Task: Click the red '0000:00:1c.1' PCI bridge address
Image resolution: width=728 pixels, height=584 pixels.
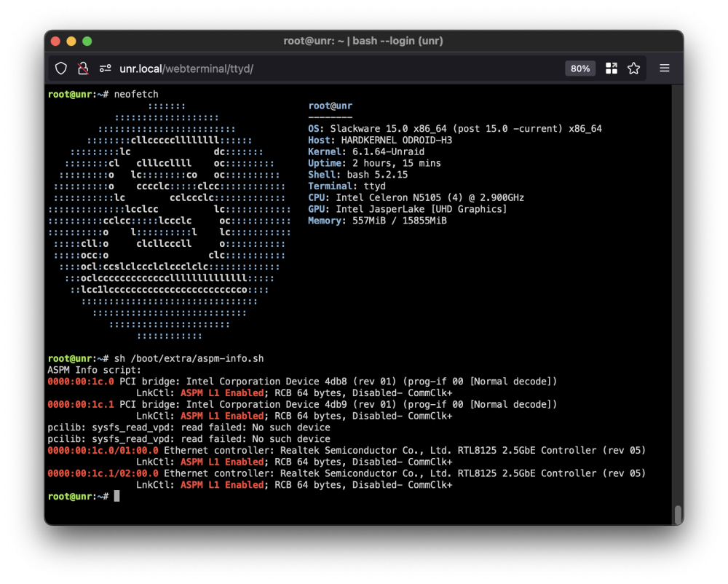Action: pyautogui.click(x=81, y=404)
